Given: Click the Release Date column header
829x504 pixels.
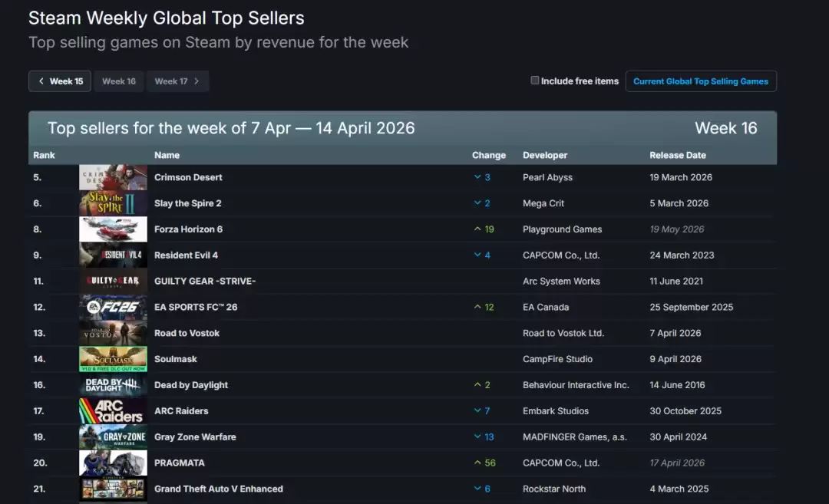Looking at the screenshot, I should pyautogui.click(x=678, y=155).
